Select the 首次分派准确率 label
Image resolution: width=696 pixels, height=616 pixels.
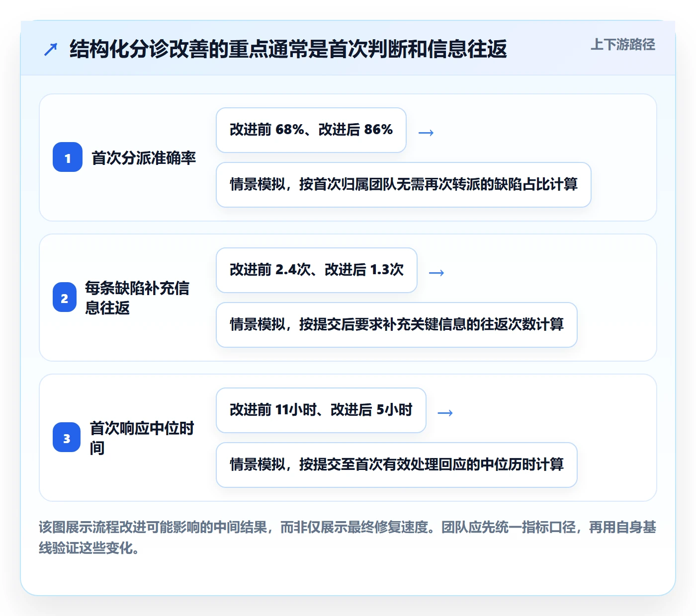(144, 158)
